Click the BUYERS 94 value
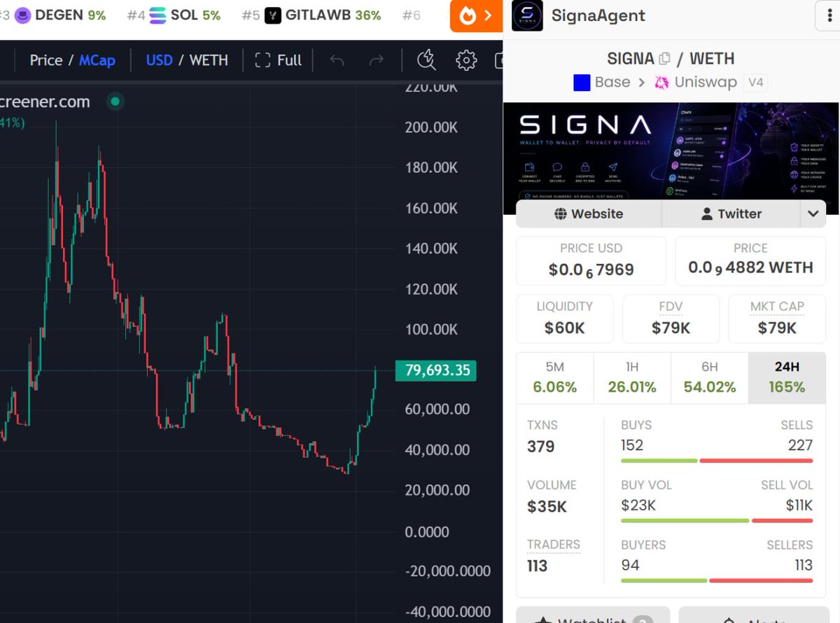 [x=630, y=565]
